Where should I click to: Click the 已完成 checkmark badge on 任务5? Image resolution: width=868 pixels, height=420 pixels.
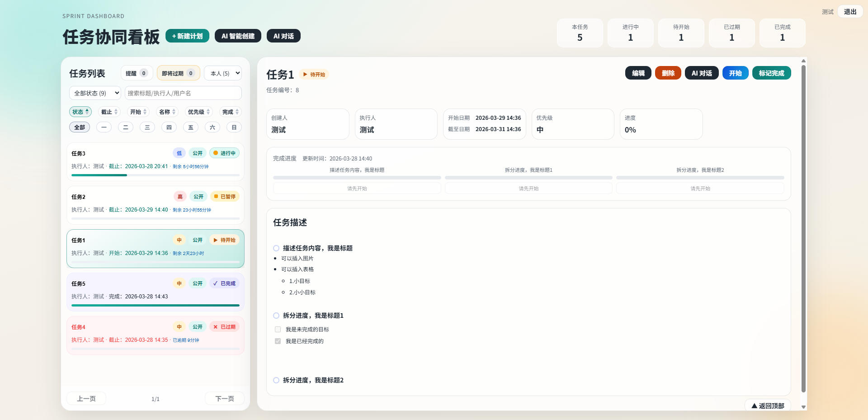[224, 283]
